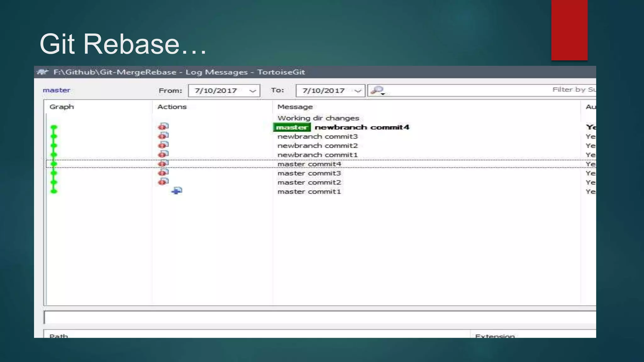The width and height of the screenshot is (644, 362).
Task: Click the Graph column header
Action: click(98, 107)
